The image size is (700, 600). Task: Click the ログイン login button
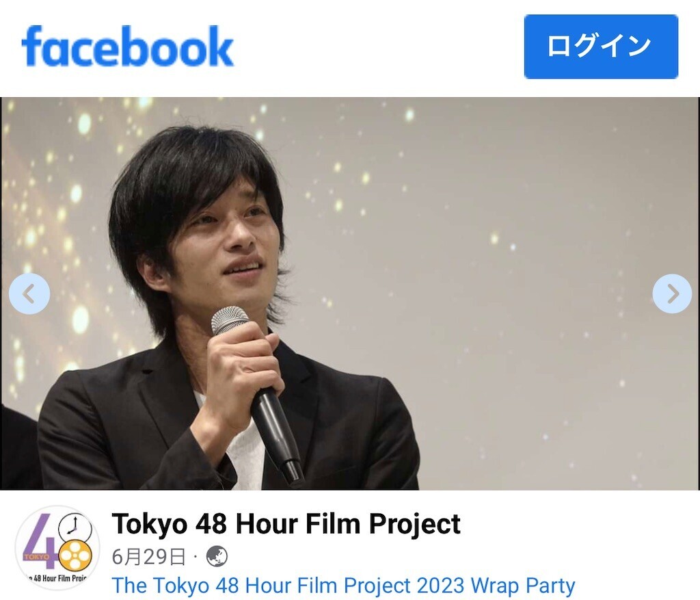click(601, 47)
